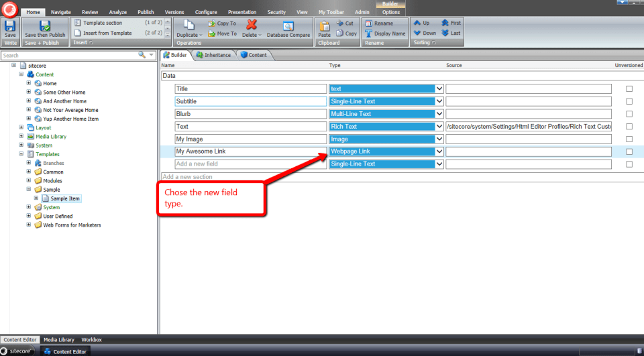
Task: Click the Sitecore logo button
Action: [x=9, y=10]
